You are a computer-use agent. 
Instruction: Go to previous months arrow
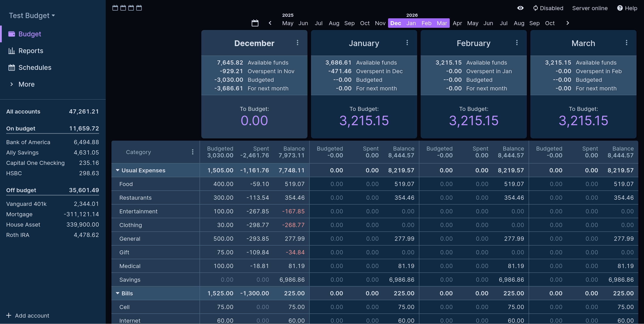[270, 23]
